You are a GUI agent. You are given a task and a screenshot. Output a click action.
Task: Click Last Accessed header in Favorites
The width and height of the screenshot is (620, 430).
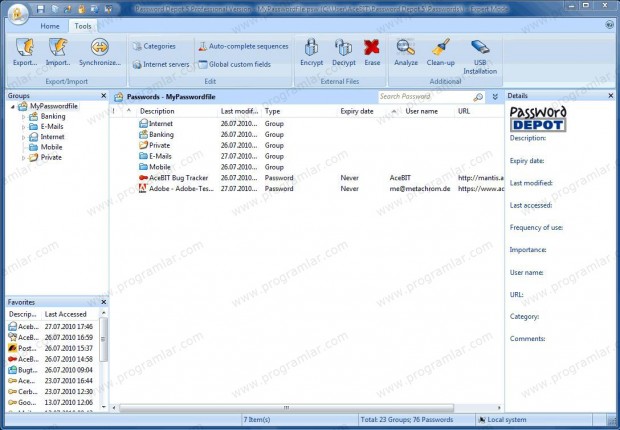[x=65, y=314]
